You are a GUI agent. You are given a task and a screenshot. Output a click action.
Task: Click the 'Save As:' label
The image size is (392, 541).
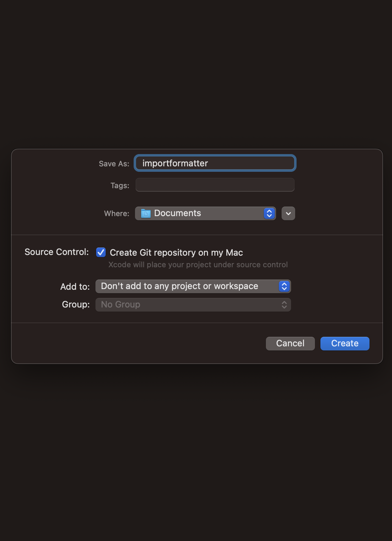click(114, 164)
